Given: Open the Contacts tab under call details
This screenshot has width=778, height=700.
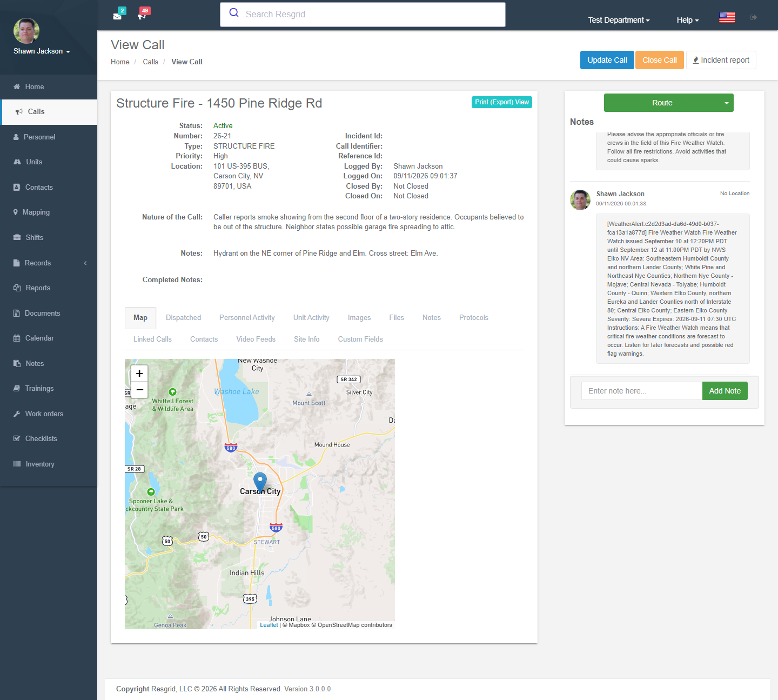Looking at the screenshot, I should 204,339.
